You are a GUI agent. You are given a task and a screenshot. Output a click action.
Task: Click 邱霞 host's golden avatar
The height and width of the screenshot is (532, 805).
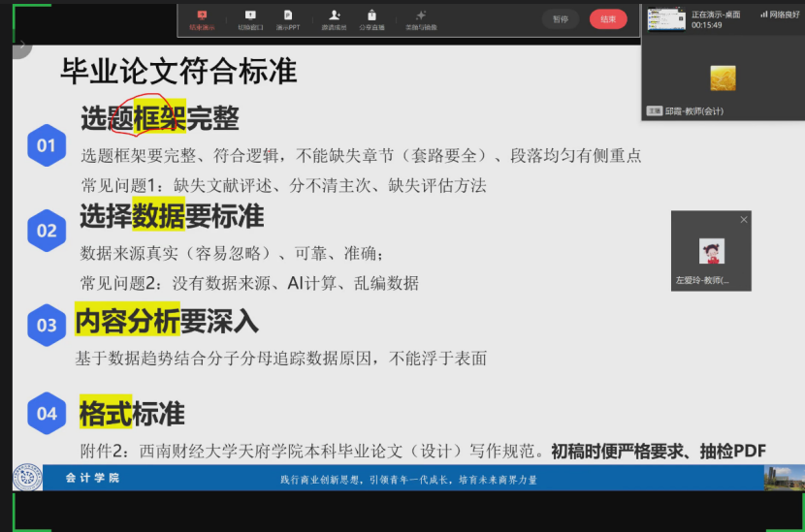point(723,78)
